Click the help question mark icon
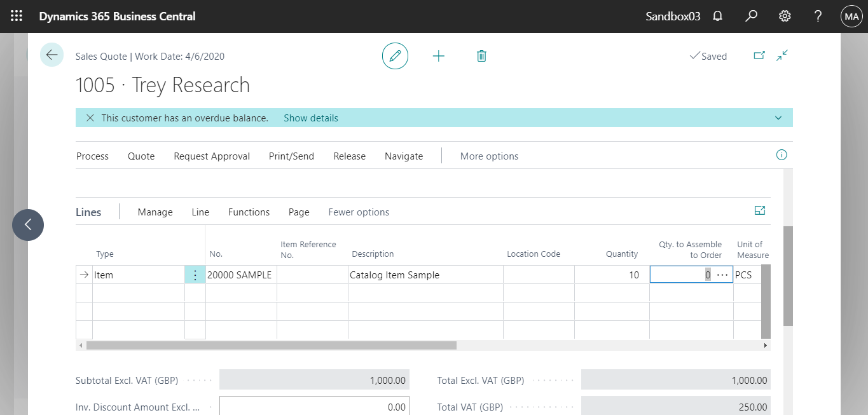This screenshot has width=868, height=415. (818, 17)
